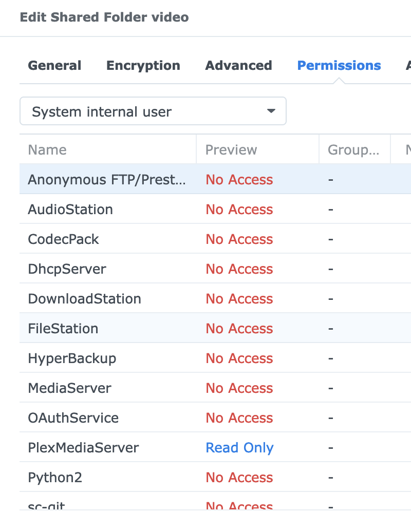Viewport: 411px width, 532px height.
Task: Click the group permission dash for PlexMediaServer
Action: tap(331, 448)
